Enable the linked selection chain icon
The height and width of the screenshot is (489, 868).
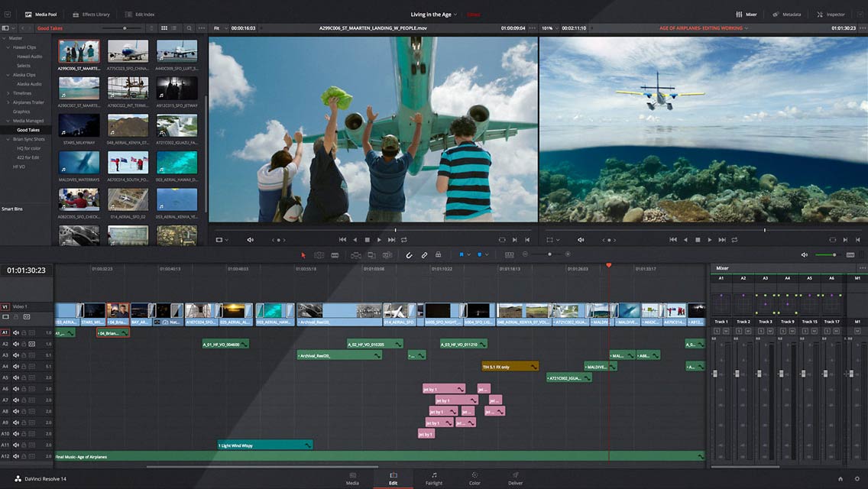425,254
